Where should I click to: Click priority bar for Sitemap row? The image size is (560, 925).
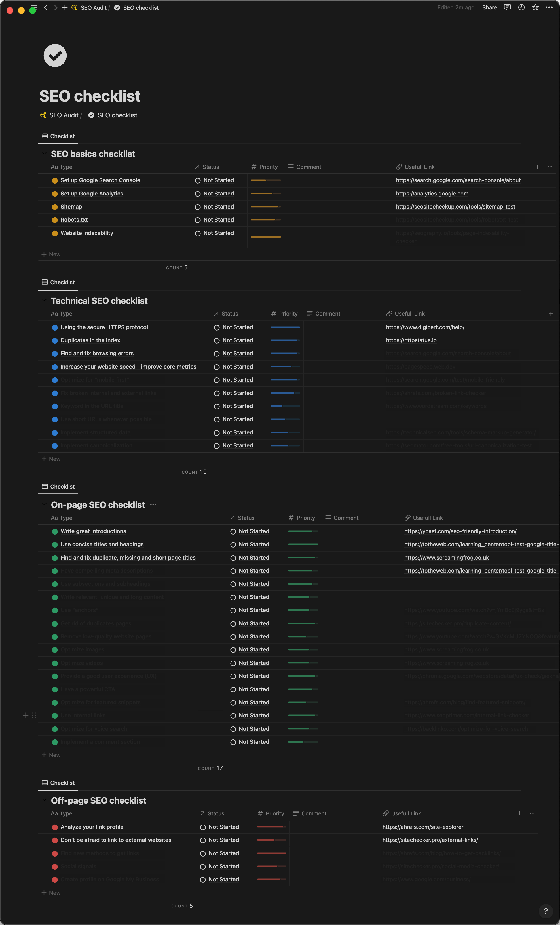point(265,207)
